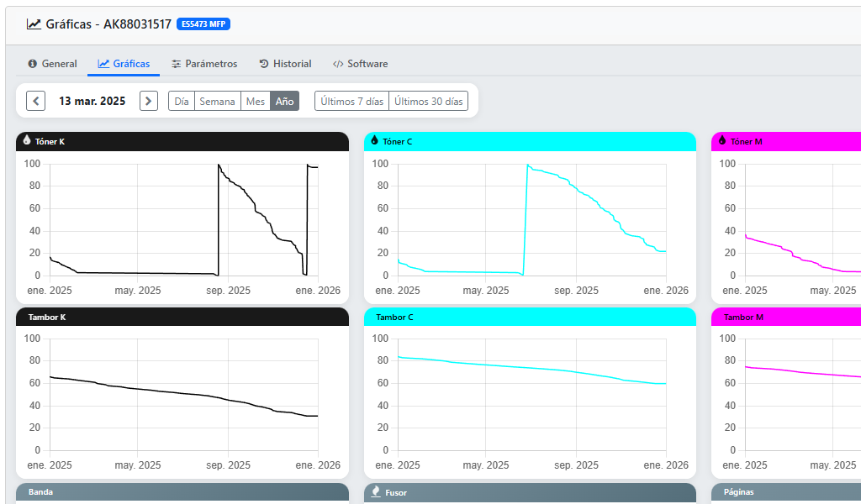The width and height of the screenshot is (861, 504).
Task: Click the Tóner C chart header
Action: click(530, 141)
